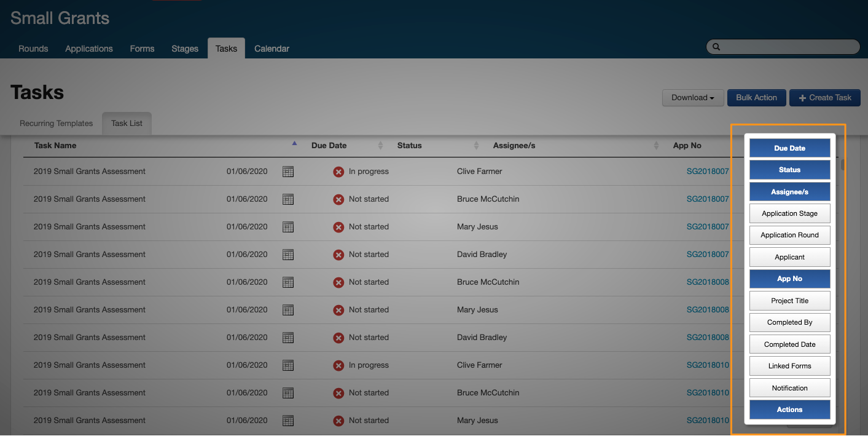Show the Completed Date column
The width and height of the screenshot is (868, 436).
click(x=789, y=344)
